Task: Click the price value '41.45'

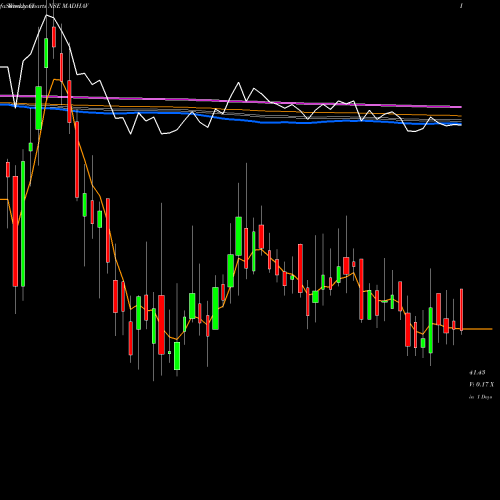Action: 477,372
